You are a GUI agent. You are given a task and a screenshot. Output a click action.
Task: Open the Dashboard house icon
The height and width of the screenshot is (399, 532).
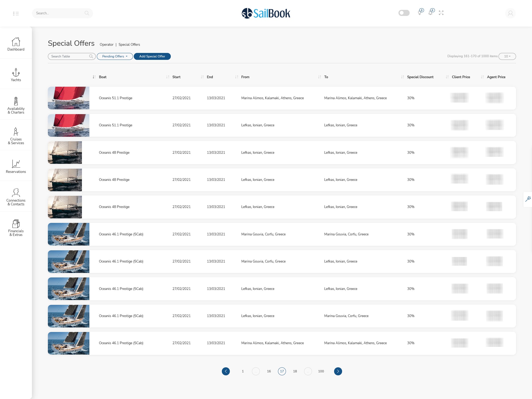pos(16,42)
